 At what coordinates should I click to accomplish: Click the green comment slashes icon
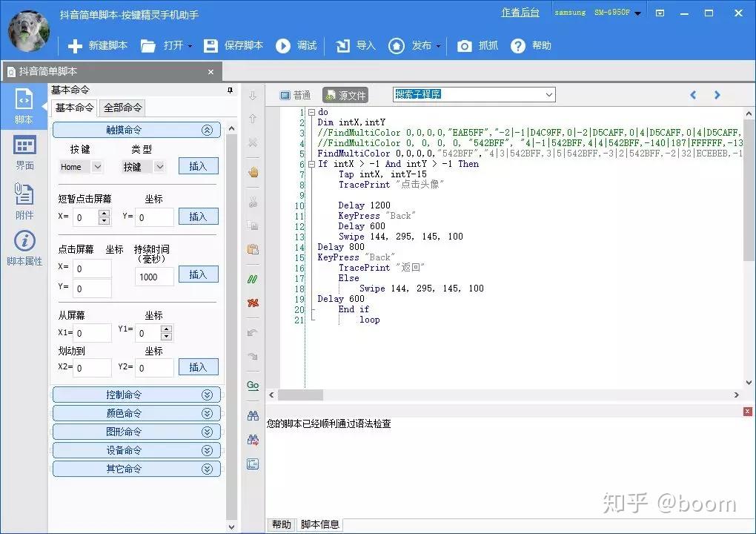[253, 280]
